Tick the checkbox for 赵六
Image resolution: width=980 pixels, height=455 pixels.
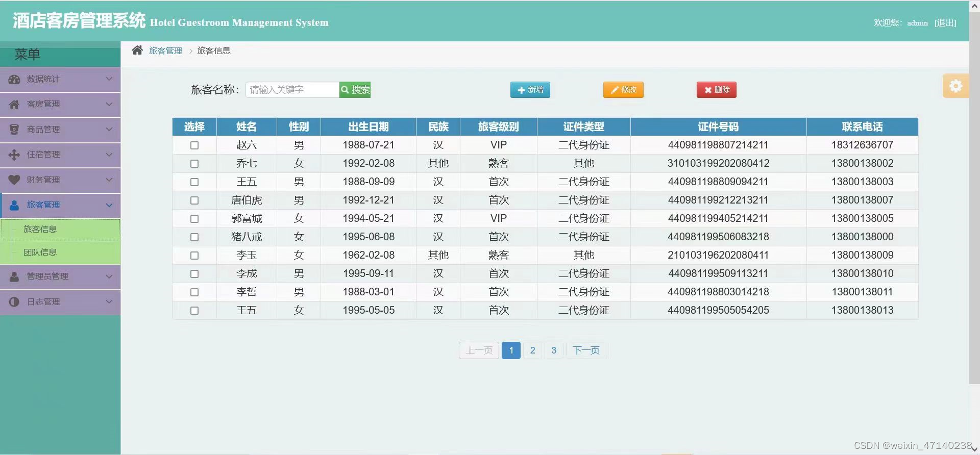click(x=194, y=145)
